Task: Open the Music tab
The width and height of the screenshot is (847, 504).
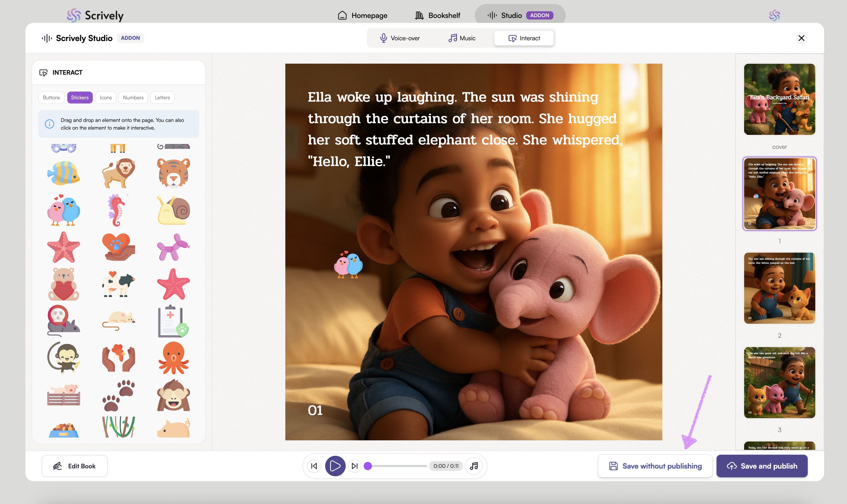Action: pos(462,38)
